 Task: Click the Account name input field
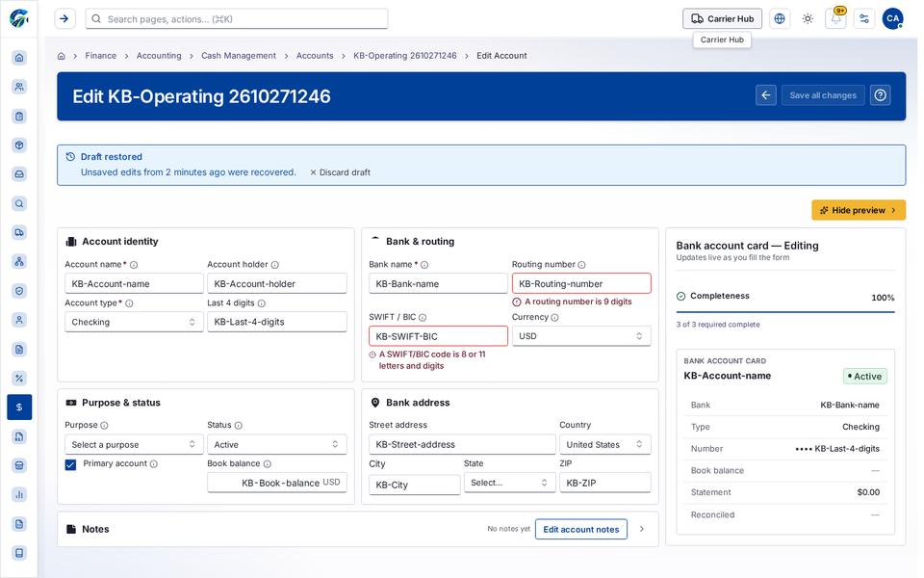pos(134,283)
